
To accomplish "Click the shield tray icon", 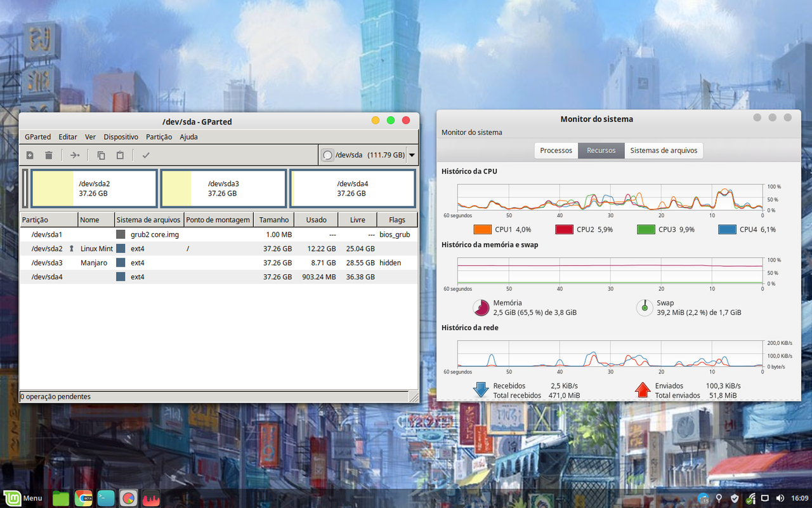I will click(x=735, y=498).
